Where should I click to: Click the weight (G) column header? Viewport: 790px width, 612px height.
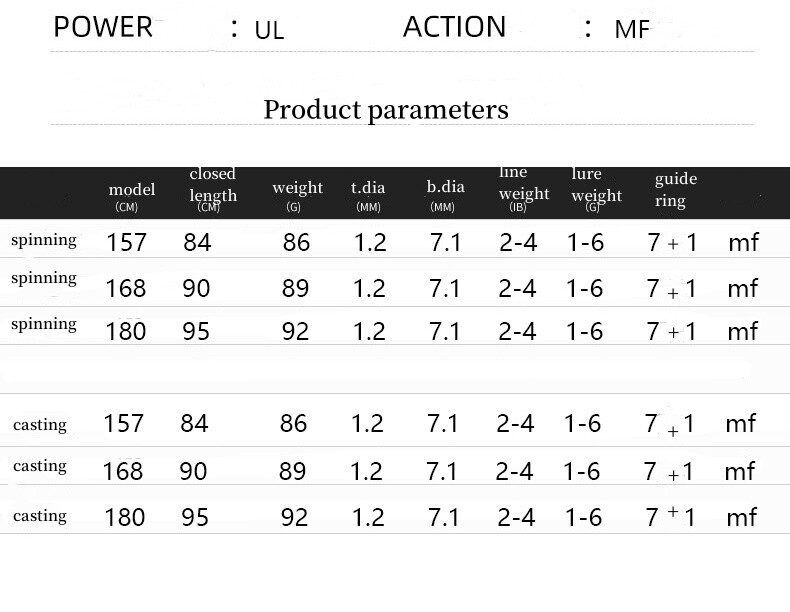[297, 195]
